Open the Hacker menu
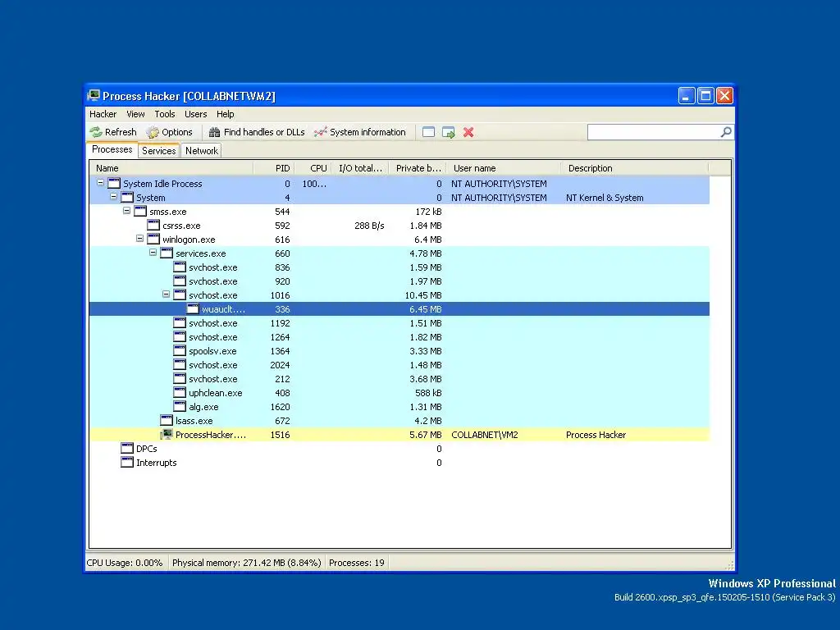Image resolution: width=840 pixels, height=630 pixels. tap(103, 114)
